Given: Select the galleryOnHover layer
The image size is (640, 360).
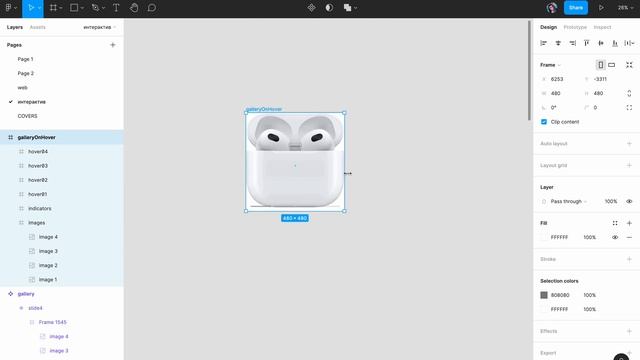Looking at the screenshot, I should (62, 138).
